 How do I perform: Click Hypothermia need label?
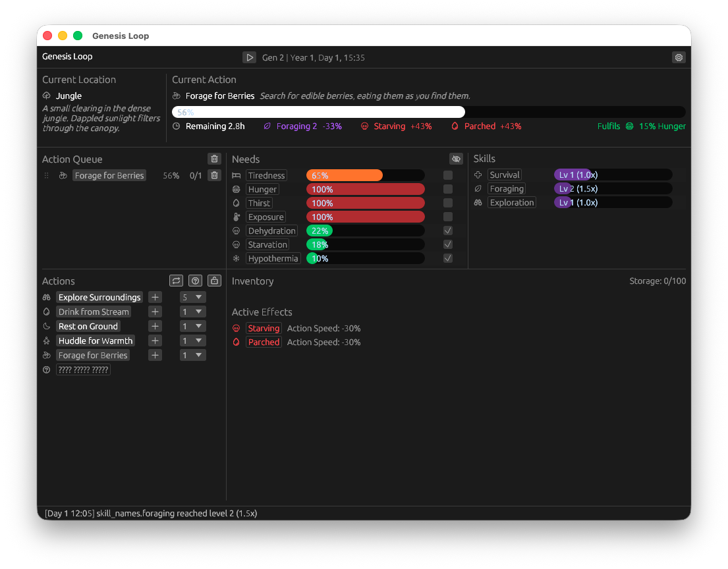tap(273, 259)
